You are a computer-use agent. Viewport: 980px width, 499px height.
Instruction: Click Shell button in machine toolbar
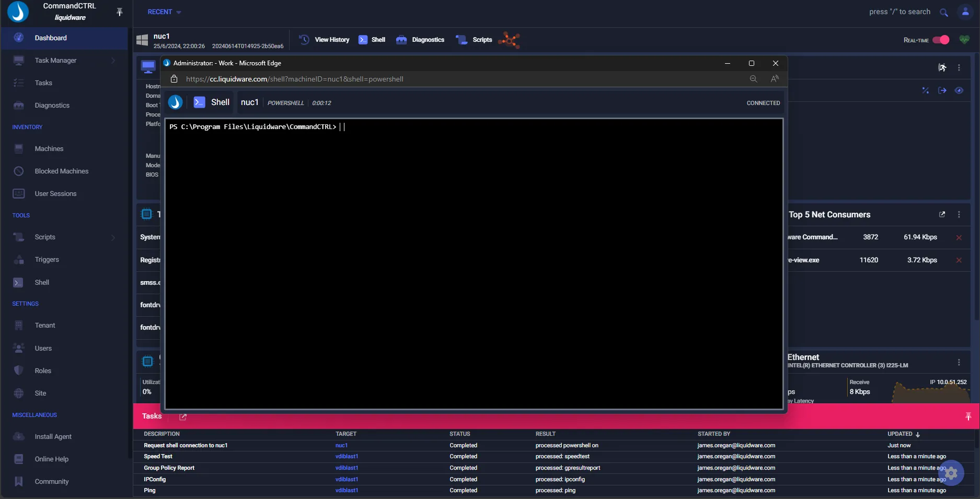click(372, 40)
